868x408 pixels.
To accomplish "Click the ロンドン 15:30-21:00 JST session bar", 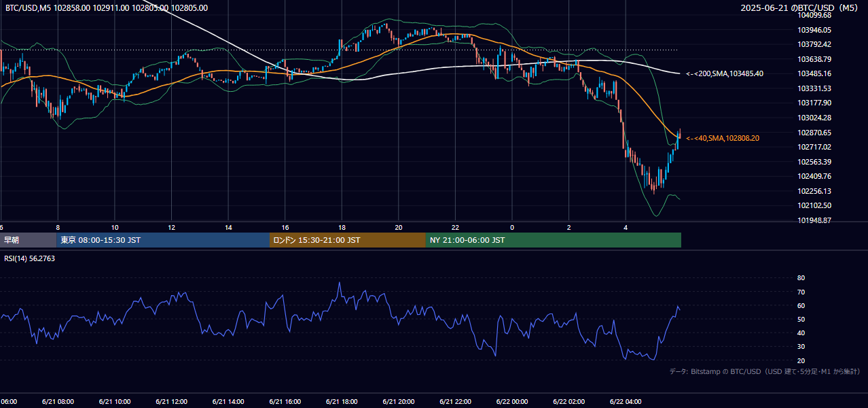I will click(x=348, y=240).
